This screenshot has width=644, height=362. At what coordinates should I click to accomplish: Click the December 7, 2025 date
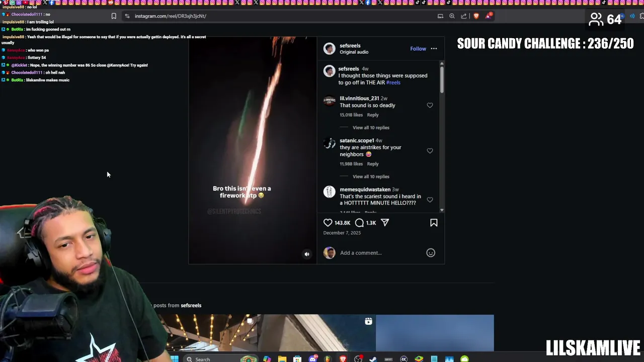[342, 233]
